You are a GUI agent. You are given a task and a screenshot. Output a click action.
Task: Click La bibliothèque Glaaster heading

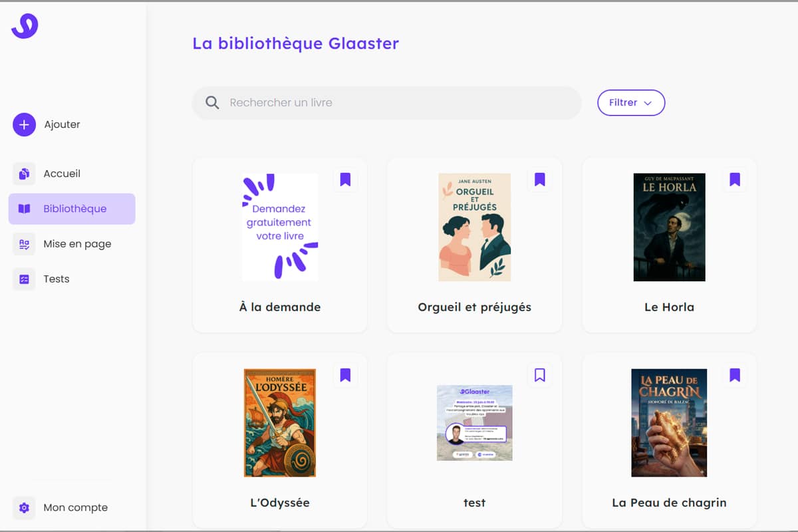pyautogui.click(x=296, y=44)
